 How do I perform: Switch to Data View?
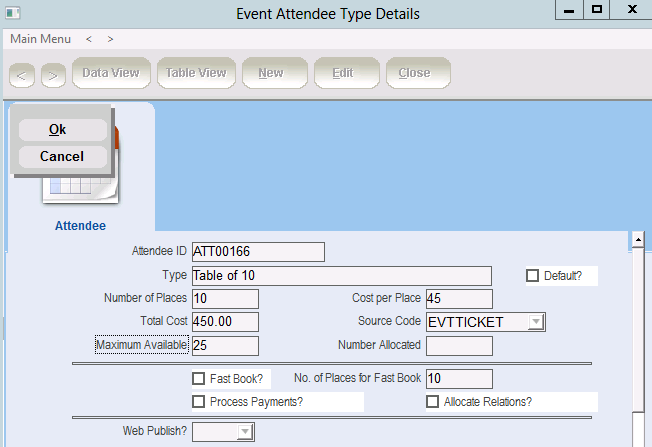(111, 73)
